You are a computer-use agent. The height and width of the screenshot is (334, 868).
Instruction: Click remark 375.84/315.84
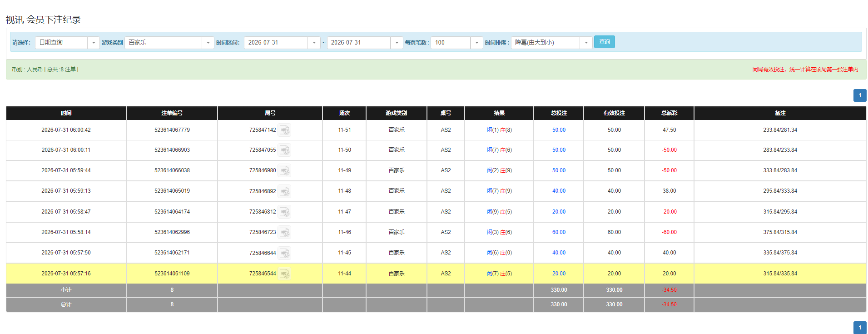(x=780, y=232)
